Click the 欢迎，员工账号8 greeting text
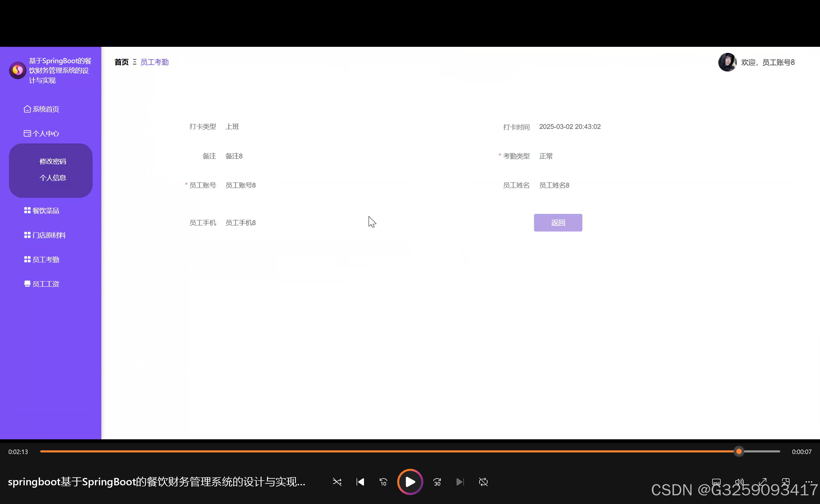The image size is (820, 504). [x=768, y=62]
